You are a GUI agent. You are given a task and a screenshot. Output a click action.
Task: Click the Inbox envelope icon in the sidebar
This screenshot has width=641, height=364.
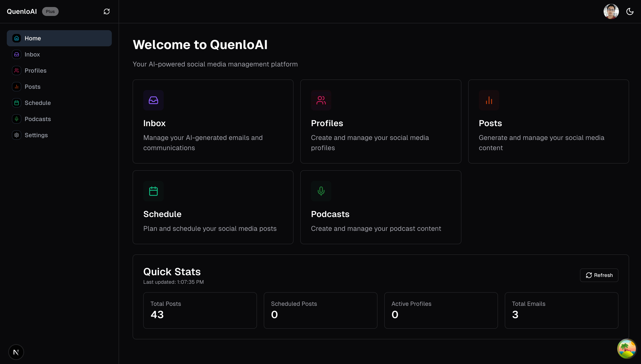[x=17, y=54]
